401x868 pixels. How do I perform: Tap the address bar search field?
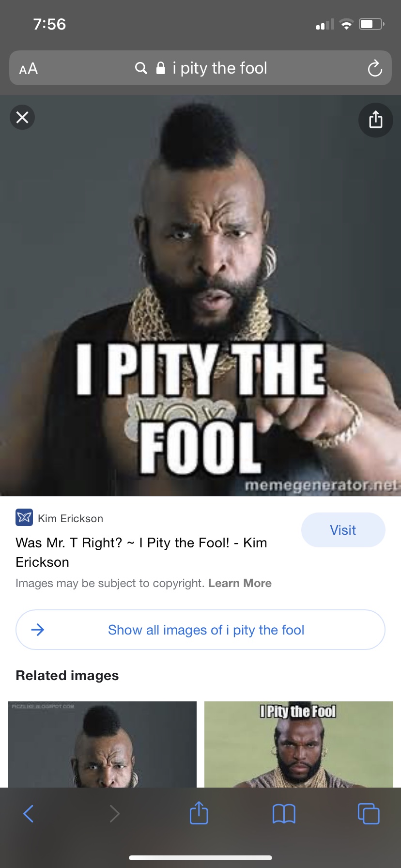200,68
